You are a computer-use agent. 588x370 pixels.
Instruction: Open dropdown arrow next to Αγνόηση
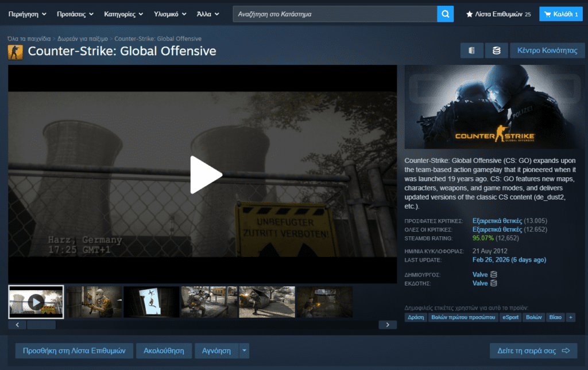pos(245,350)
